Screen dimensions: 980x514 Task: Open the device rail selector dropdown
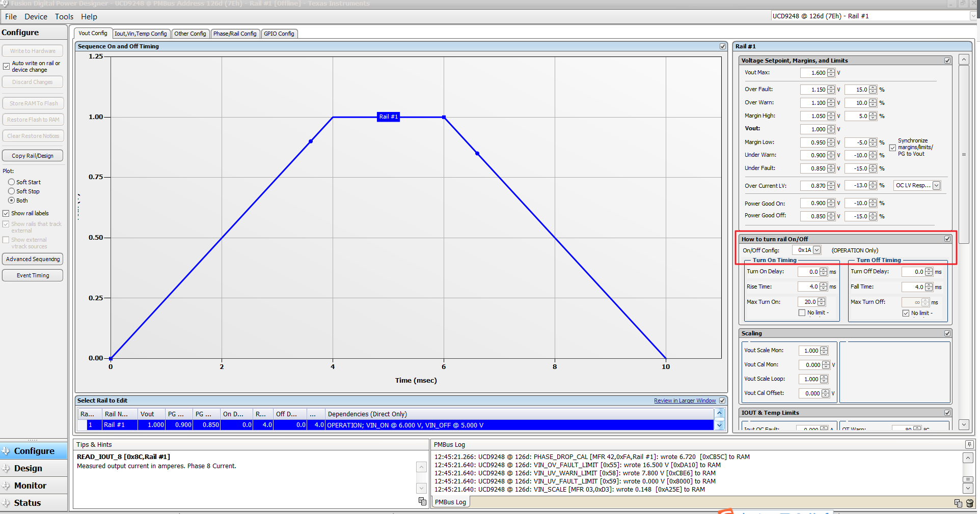tap(973, 16)
